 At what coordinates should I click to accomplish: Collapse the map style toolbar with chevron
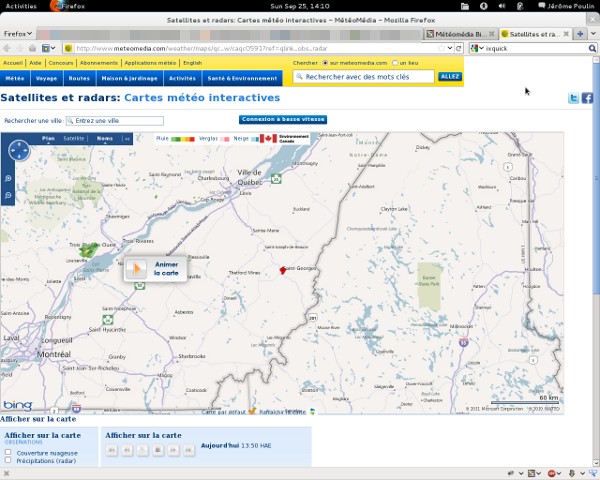[126, 139]
